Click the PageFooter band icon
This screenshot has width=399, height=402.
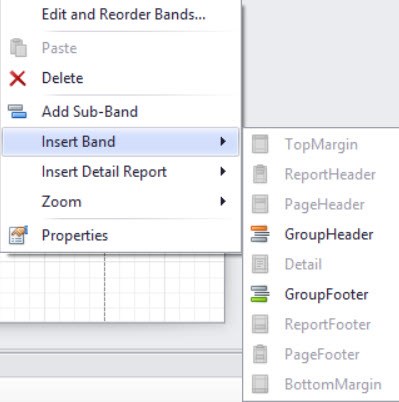[x=260, y=354]
